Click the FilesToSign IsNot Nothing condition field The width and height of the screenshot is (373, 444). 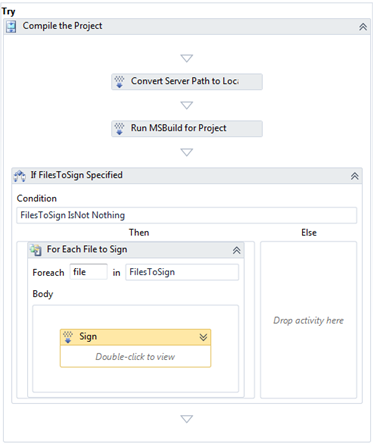click(187, 215)
